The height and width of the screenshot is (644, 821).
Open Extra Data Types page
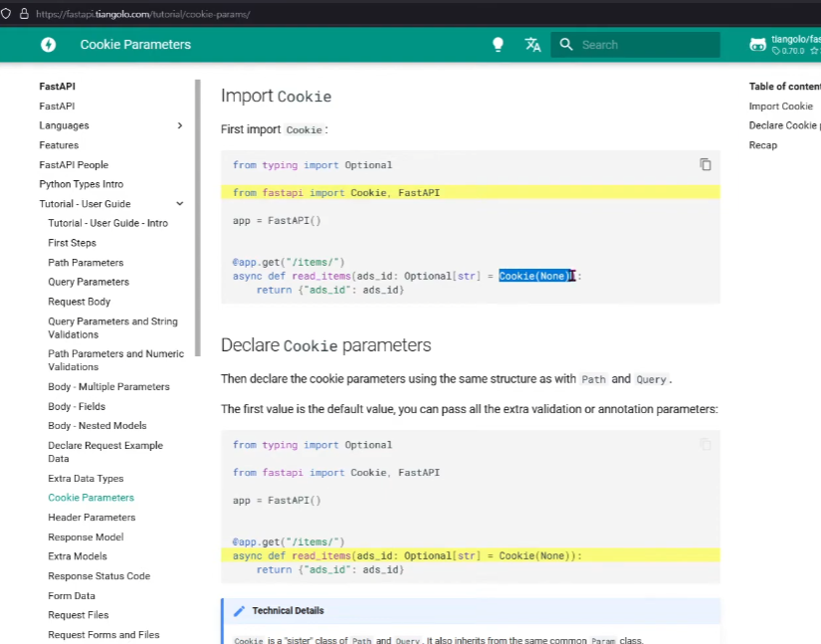[x=86, y=479]
